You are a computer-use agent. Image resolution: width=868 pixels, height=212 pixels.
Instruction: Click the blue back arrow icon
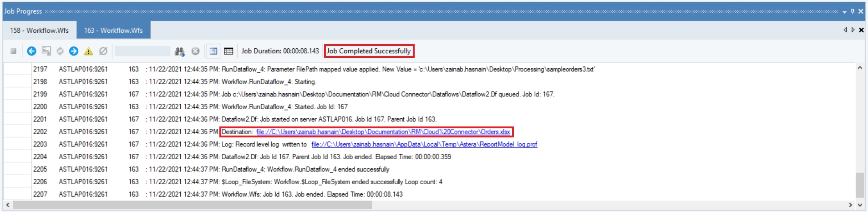click(x=31, y=51)
